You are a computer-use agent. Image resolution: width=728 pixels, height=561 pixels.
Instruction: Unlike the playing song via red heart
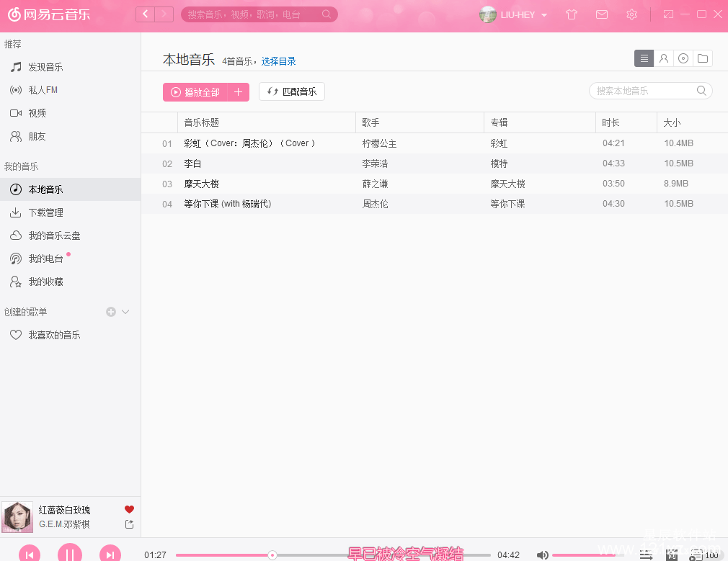[130, 509]
